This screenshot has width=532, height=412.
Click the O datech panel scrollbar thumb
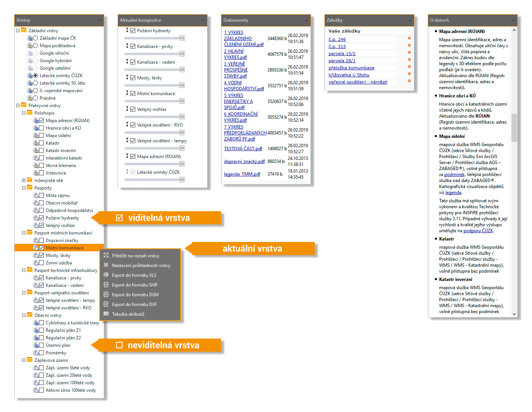[514, 128]
